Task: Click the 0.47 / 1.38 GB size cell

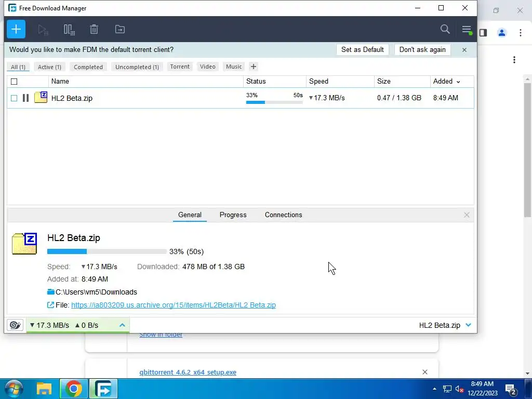Action: (x=399, y=98)
